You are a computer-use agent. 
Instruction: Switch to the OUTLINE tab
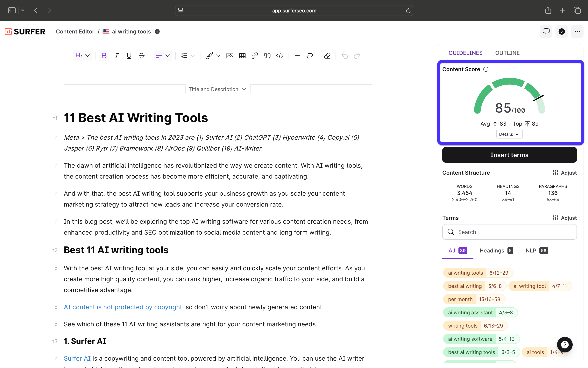507,53
